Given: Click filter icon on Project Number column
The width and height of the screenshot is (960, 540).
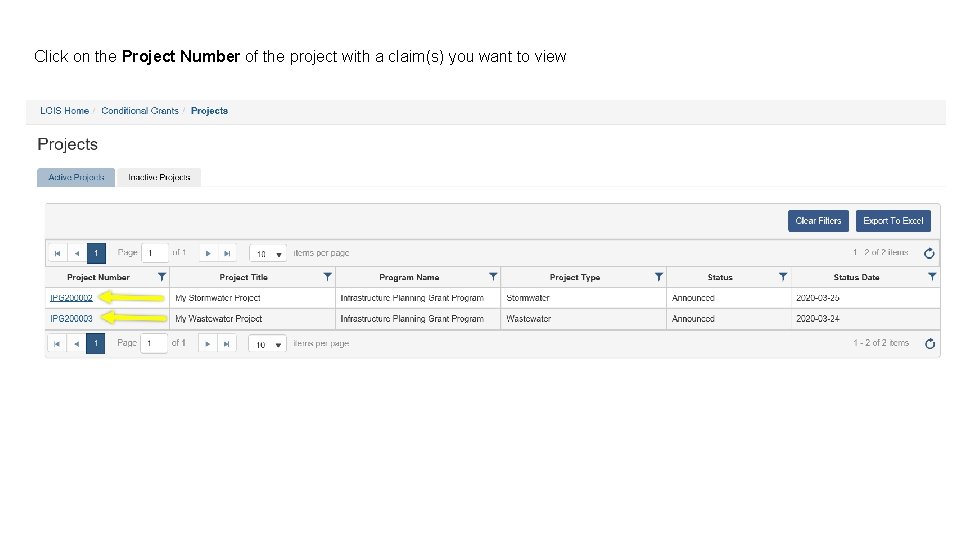Looking at the screenshot, I should coord(162,277).
